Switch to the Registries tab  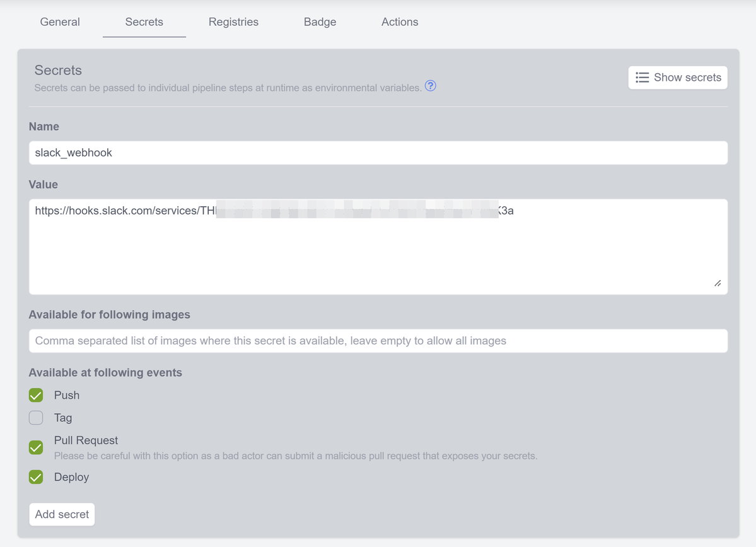click(x=233, y=22)
